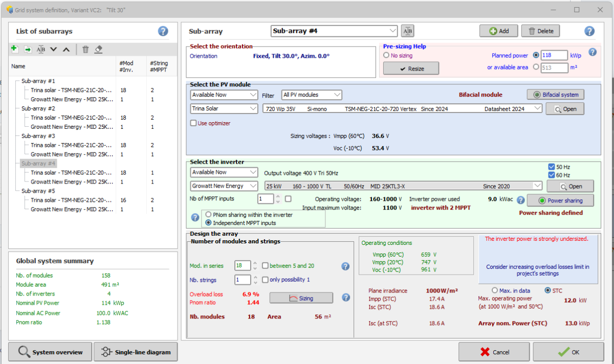Viewport: 614px width, 364px height.
Task: Select PNom sharing within the inverter option
Action: 209,215
